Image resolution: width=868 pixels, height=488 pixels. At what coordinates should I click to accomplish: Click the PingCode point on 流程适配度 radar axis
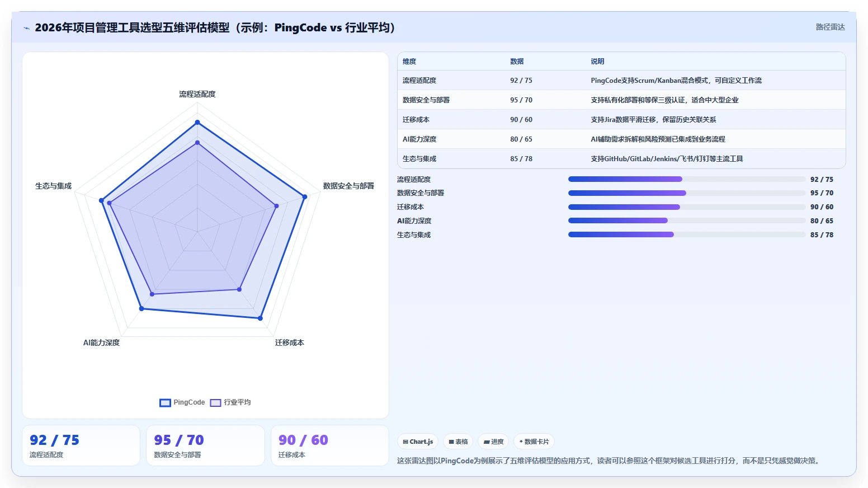(x=197, y=122)
